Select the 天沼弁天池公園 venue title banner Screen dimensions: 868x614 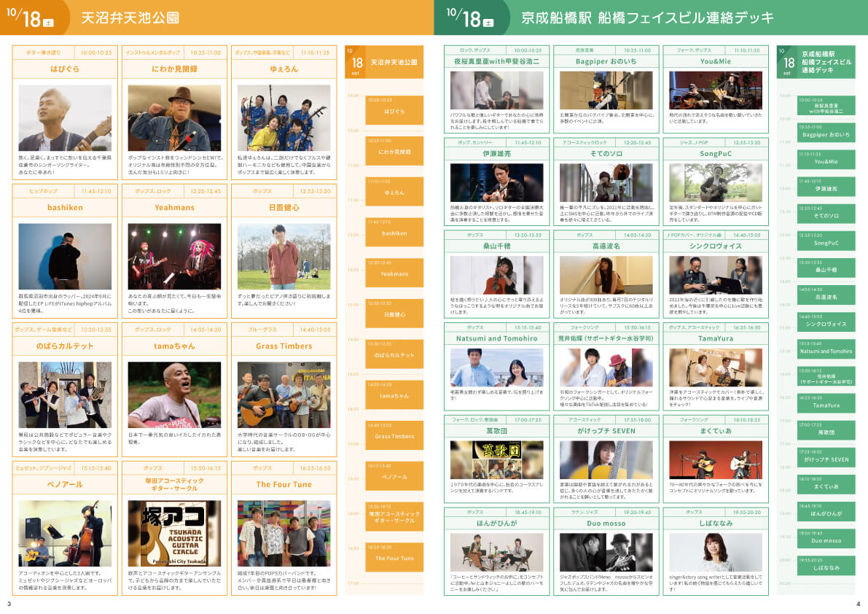(x=131, y=18)
